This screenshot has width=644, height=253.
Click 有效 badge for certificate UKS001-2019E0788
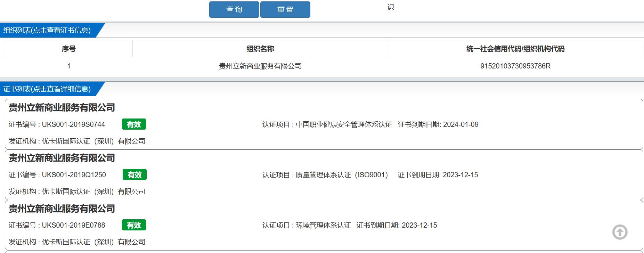pos(134,225)
